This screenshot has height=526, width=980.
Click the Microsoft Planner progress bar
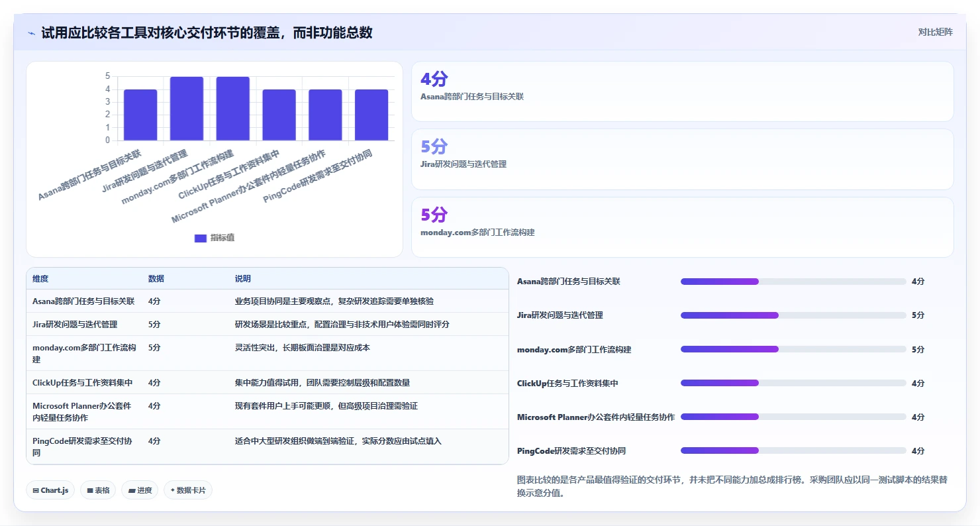coord(793,417)
